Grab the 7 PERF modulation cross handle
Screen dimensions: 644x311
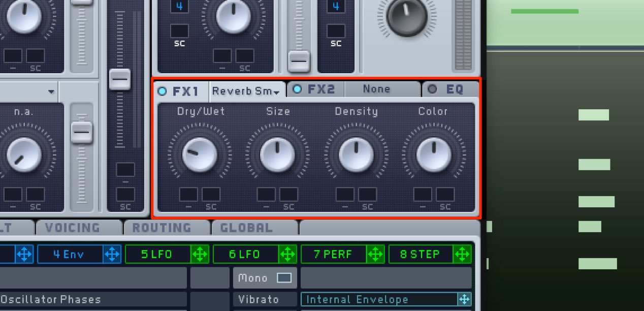tap(375, 254)
